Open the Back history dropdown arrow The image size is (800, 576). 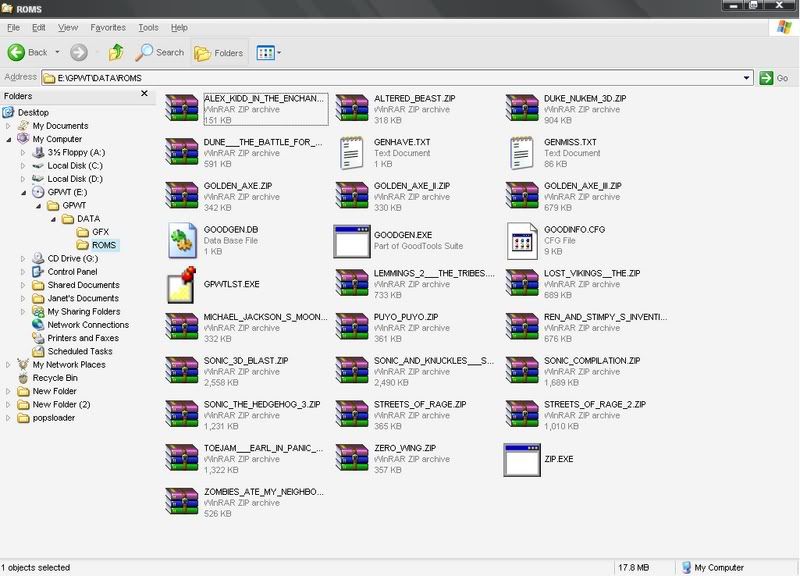57,52
